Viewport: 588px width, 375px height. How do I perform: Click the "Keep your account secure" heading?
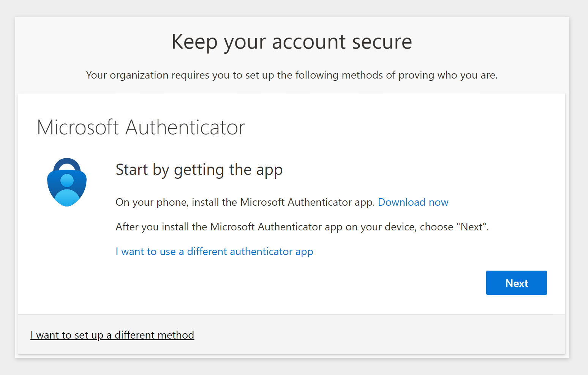292,42
